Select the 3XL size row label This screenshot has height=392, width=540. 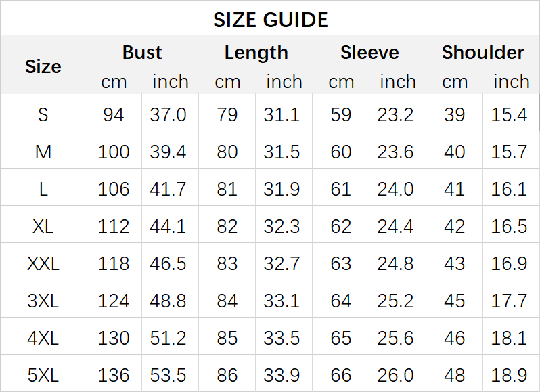tap(43, 299)
